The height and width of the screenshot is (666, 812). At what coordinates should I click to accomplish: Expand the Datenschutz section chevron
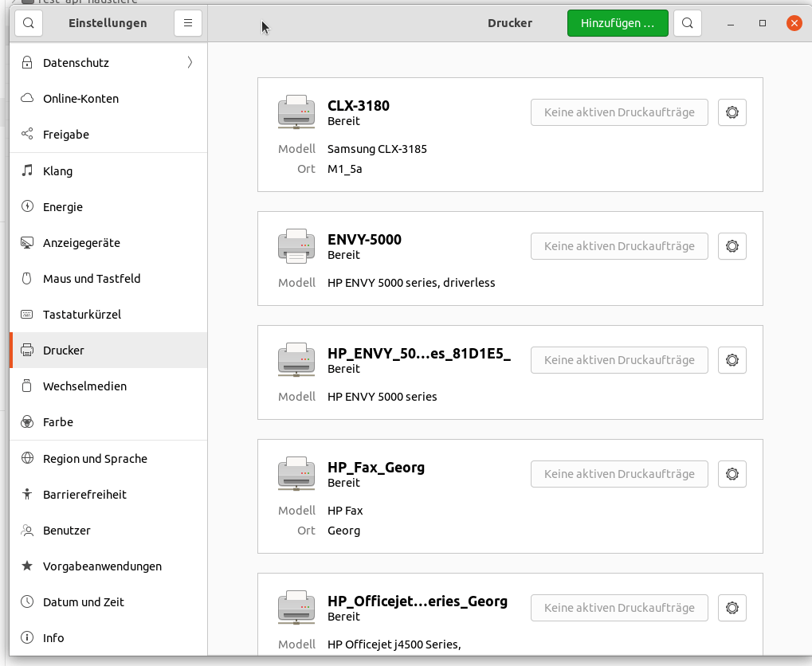(188, 62)
